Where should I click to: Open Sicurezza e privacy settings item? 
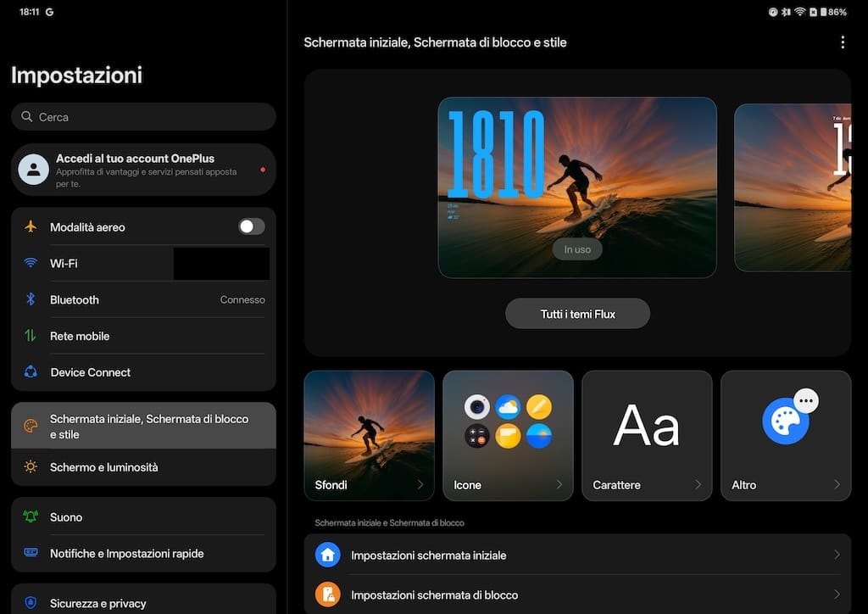(x=98, y=603)
